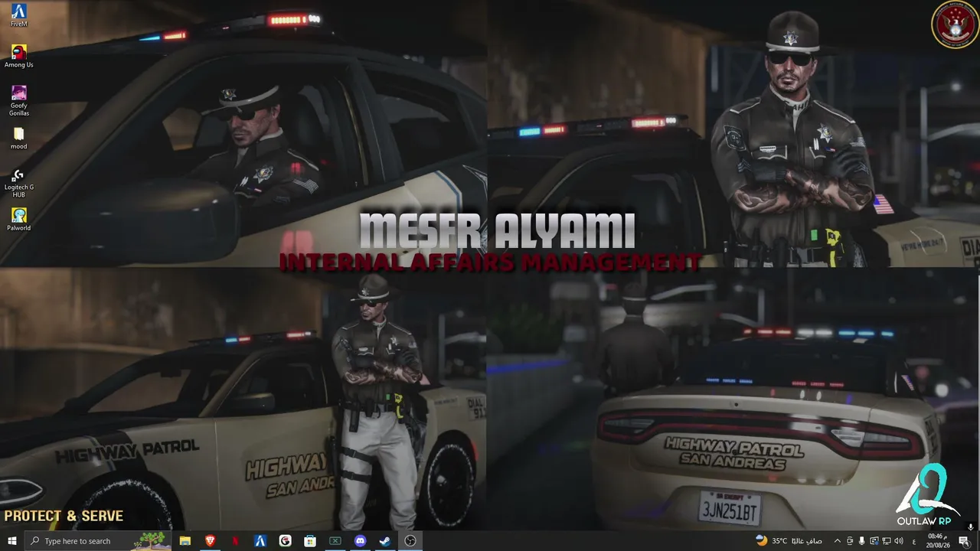This screenshot has width=980, height=551.
Task: Open Microsoft Store from the taskbar
Action: 310,541
